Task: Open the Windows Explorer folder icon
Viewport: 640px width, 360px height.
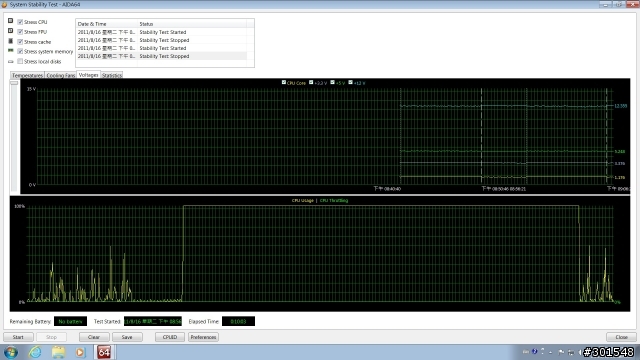Action: point(58,352)
